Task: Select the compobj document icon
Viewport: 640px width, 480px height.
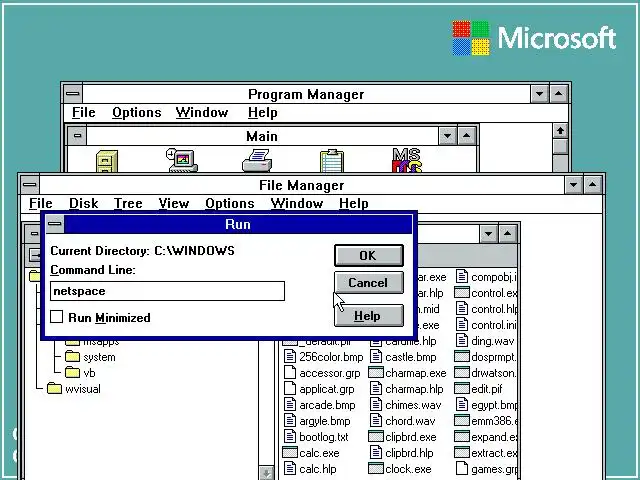Action: tap(462, 277)
